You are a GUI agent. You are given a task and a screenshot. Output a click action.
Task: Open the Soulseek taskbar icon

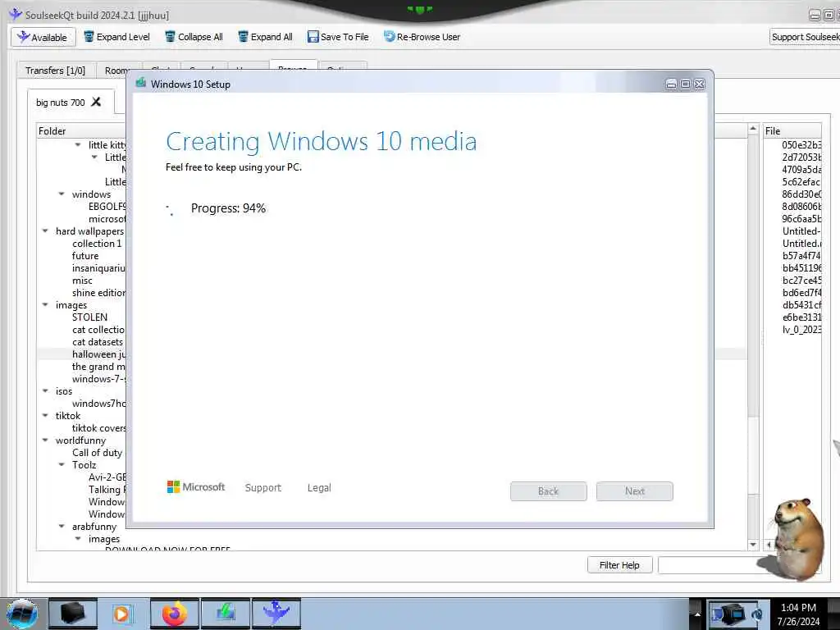pos(276,614)
